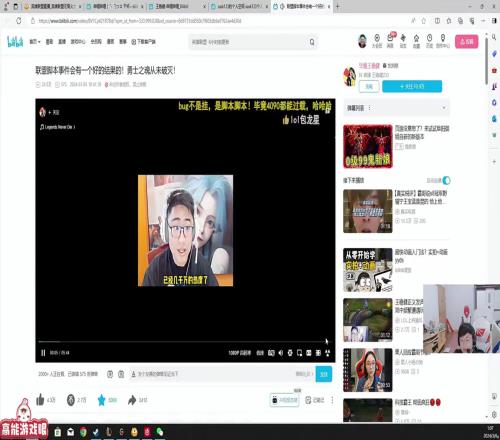The height and width of the screenshot is (440, 500).
Task: Click the Bilibili search input box
Action: click(x=248, y=42)
